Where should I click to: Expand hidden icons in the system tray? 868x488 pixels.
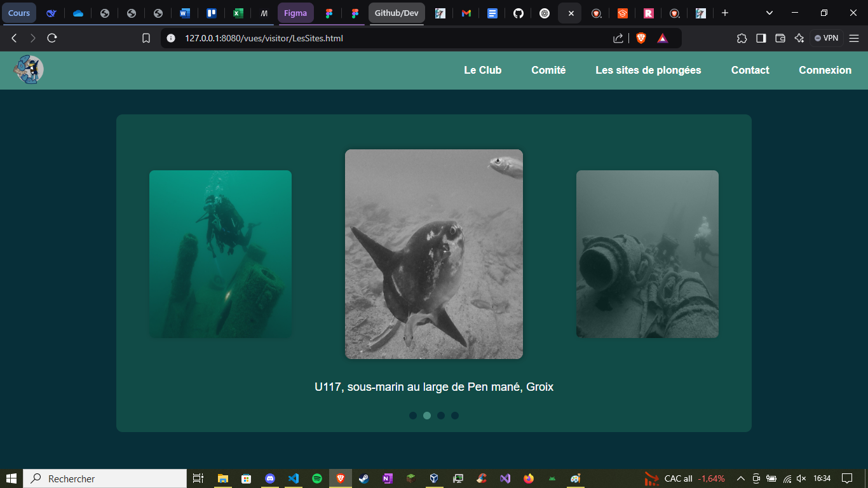740,478
